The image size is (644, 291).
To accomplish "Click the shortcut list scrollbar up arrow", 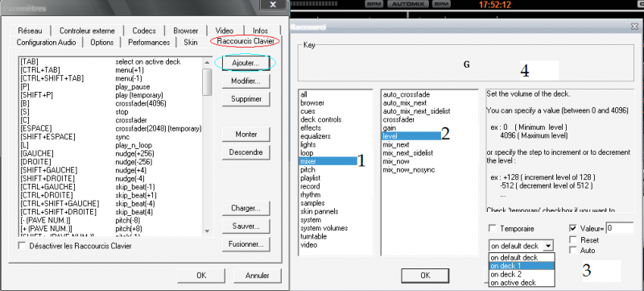I will [207, 62].
